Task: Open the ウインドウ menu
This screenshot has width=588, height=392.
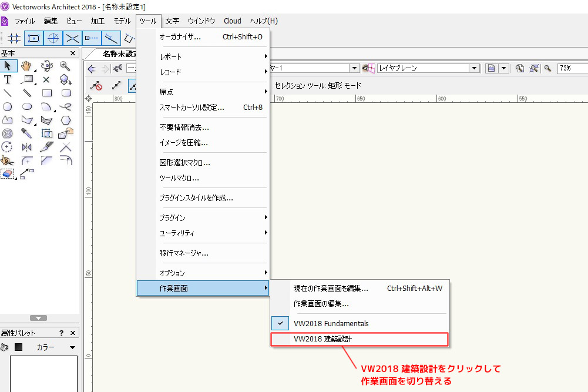Action: 201,21
